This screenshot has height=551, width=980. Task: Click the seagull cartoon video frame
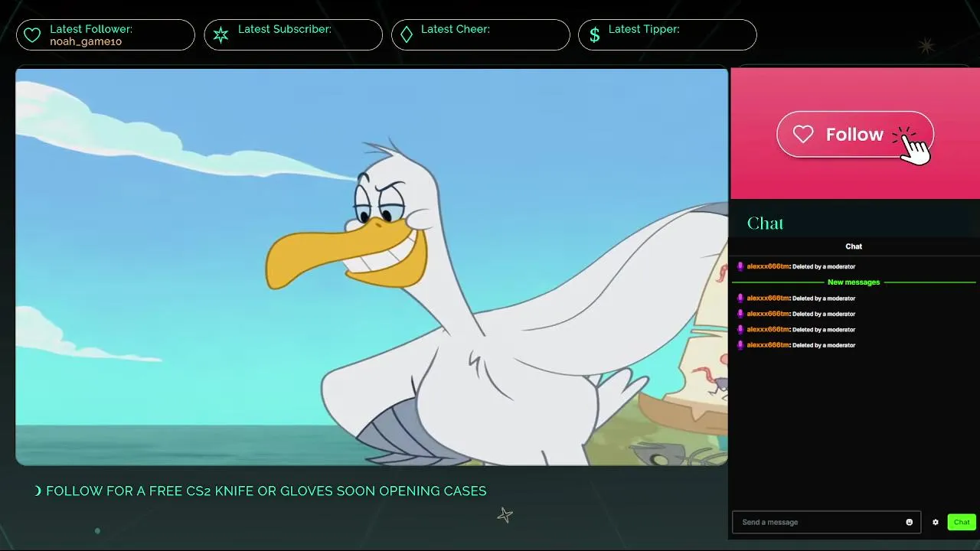coord(371,266)
